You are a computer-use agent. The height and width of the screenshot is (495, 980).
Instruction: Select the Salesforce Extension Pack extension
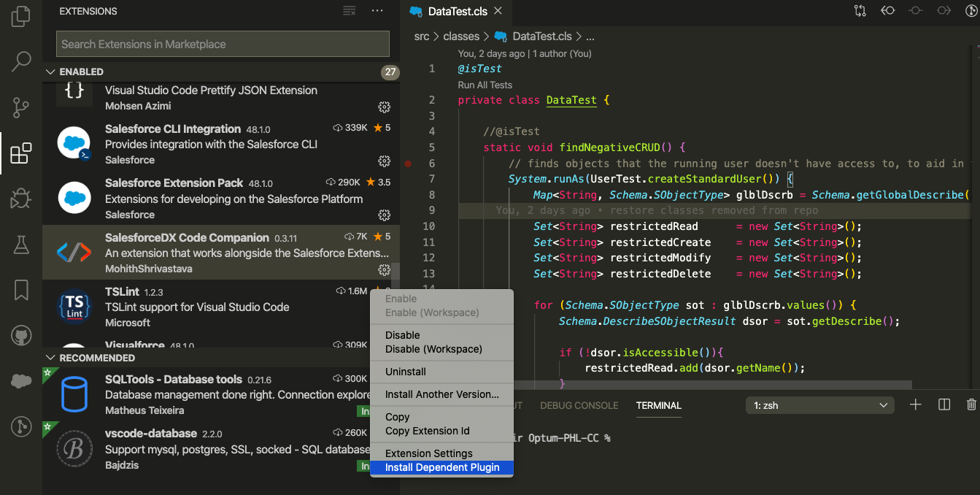coord(220,199)
